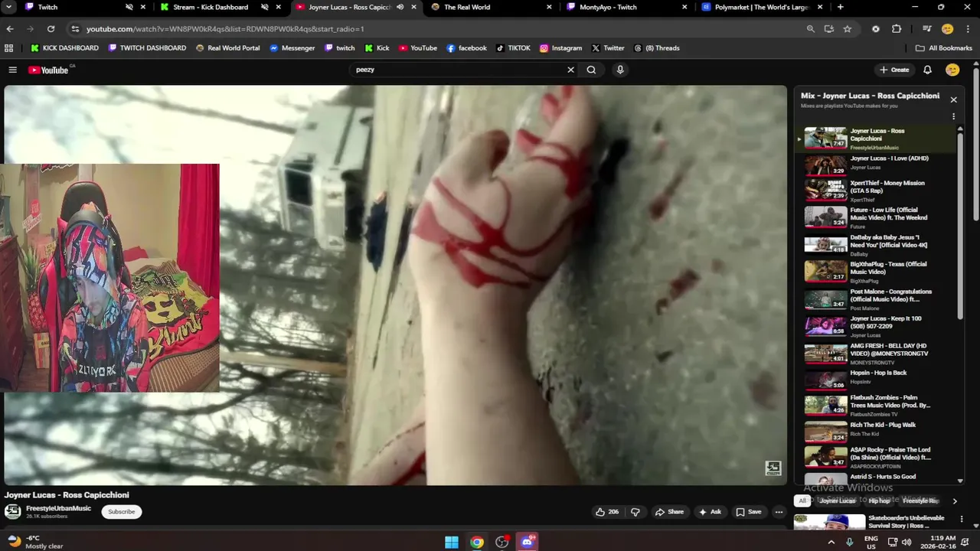Close the Mix playlist panel
Image resolution: width=980 pixels, height=551 pixels.
tap(953, 99)
